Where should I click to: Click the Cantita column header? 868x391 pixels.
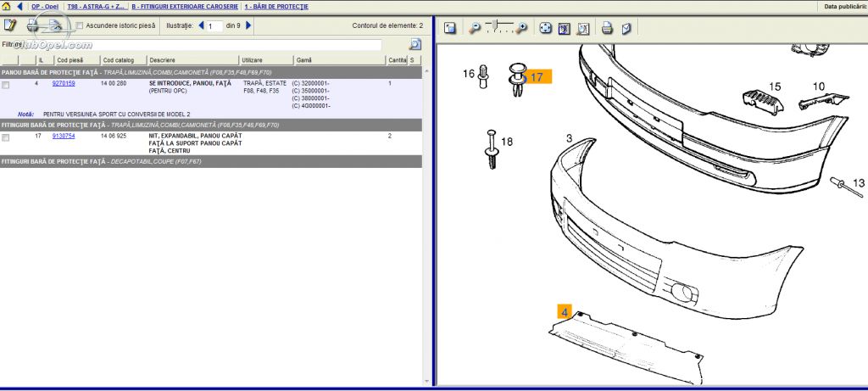click(397, 60)
